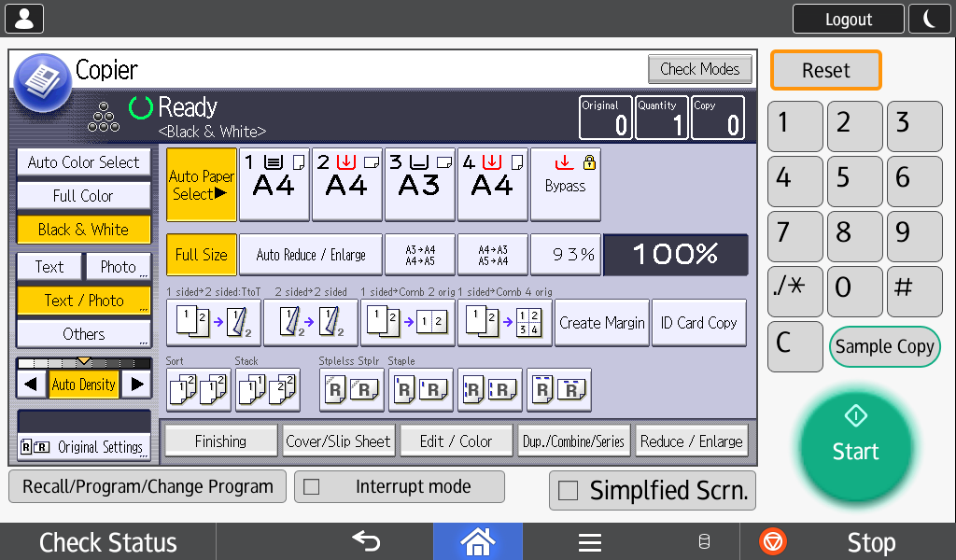Open the Edit / Color tab
Viewport: 956px width, 560px height.
[456, 441]
